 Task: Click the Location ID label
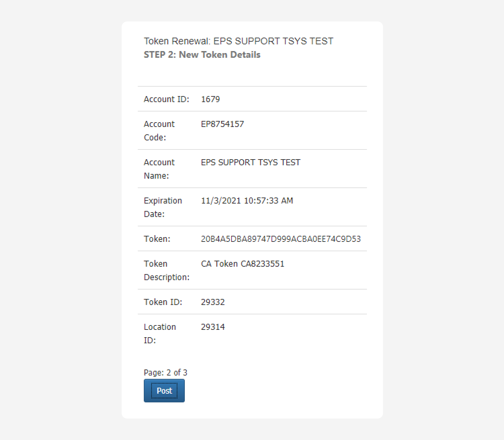click(x=160, y=334)
